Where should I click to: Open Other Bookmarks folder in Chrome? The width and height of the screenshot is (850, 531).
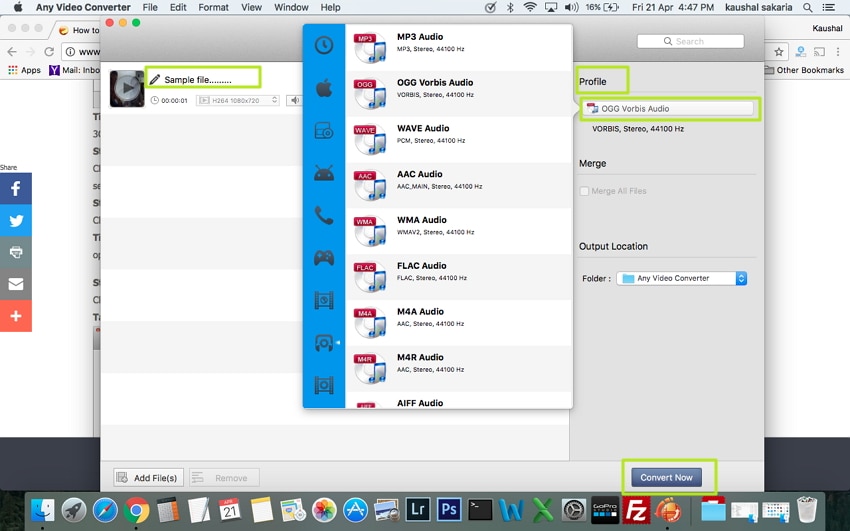804,70
